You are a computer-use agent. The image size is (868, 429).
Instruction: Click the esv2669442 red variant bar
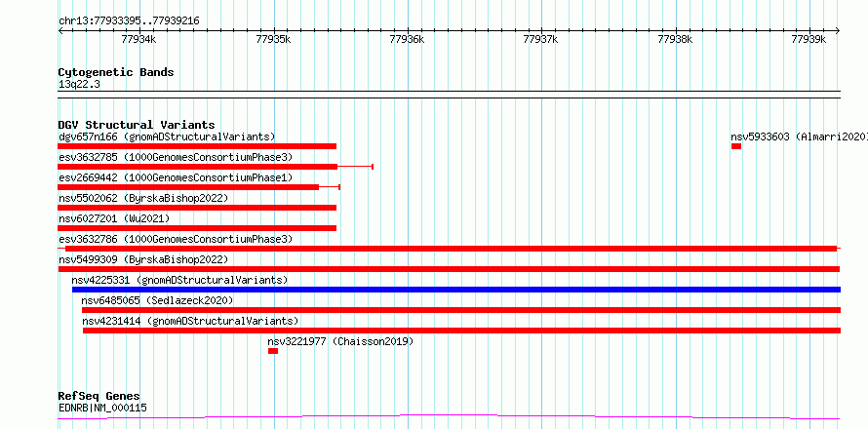[x=199, y=187]
